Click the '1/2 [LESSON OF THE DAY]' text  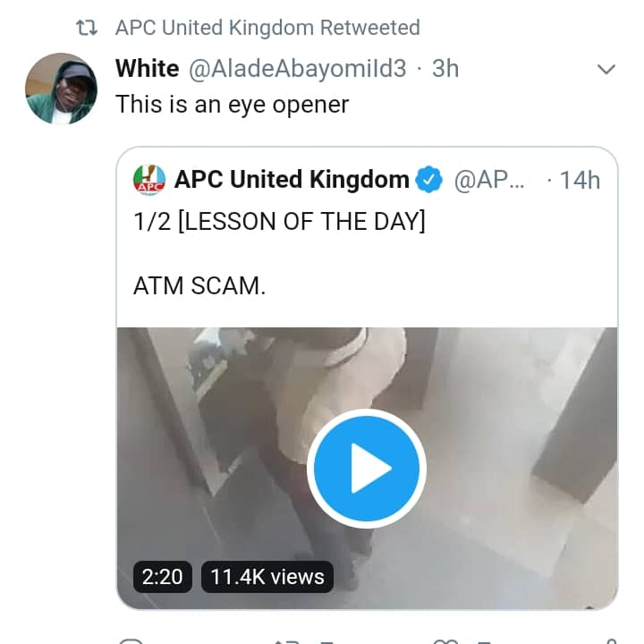(x=279, y=221)
